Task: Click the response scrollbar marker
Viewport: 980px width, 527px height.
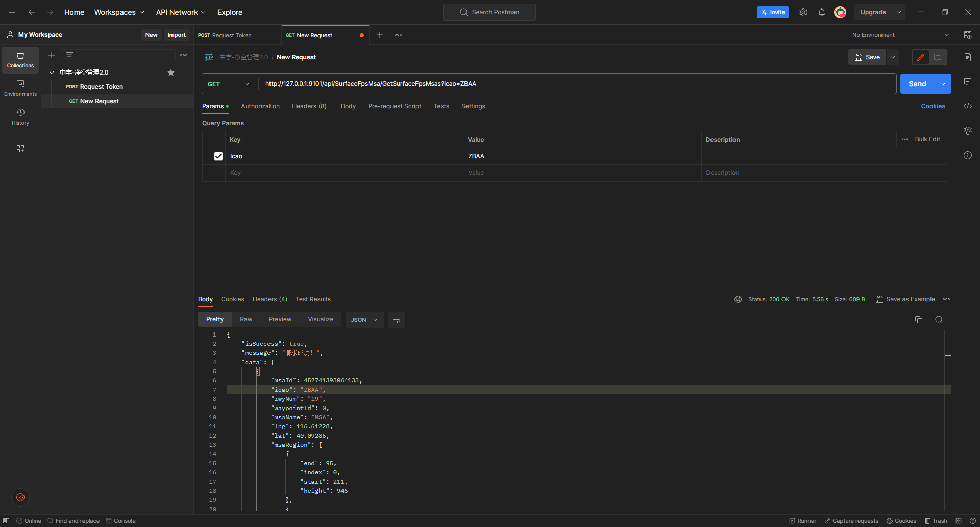Action: click(948, 355)
